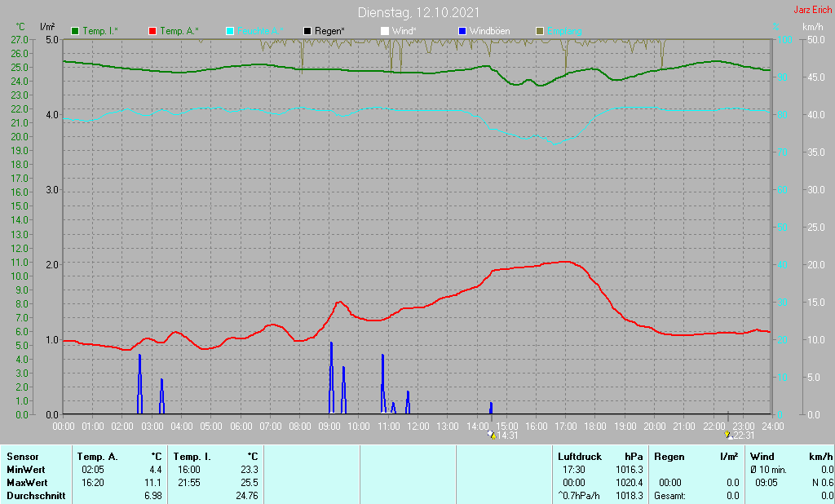Click the moon icon beside 22:31
The width and height of the screenshot is (835, 504).
(x=728, y=435)
